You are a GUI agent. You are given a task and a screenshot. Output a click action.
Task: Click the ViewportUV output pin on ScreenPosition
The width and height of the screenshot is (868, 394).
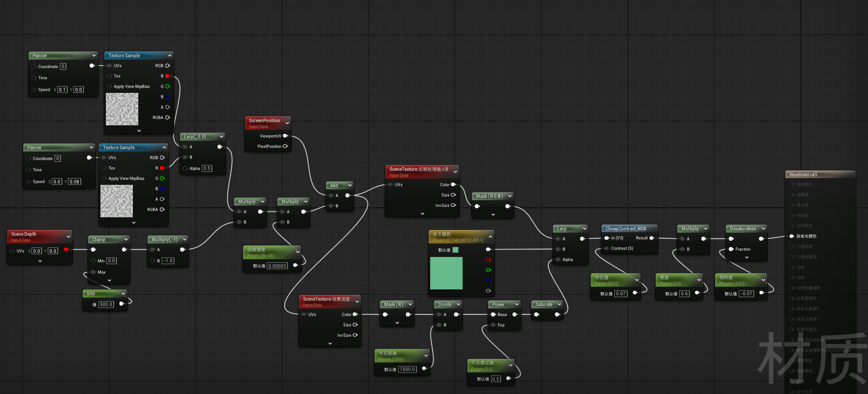[285, 136]
